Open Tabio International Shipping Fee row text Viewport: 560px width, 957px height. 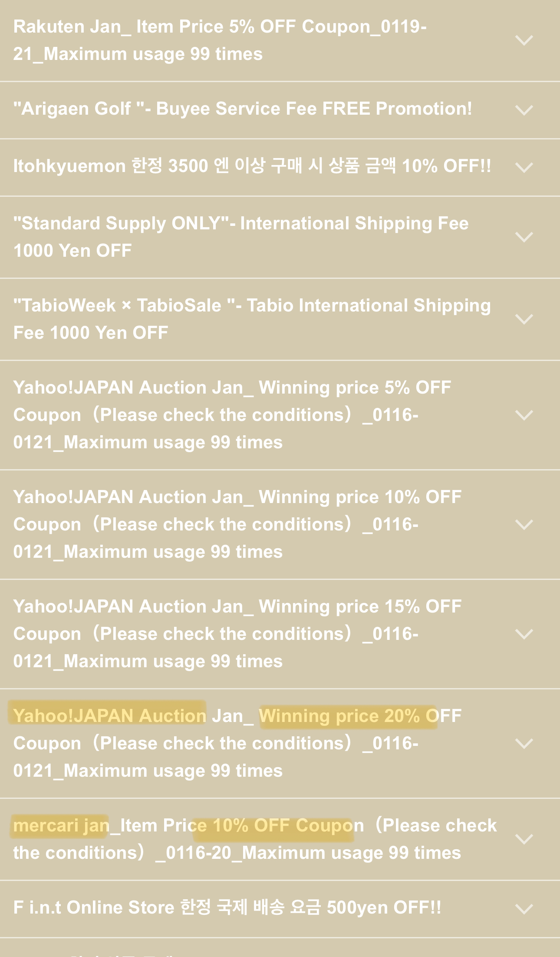pyautogui.click(x=252, y=319)
